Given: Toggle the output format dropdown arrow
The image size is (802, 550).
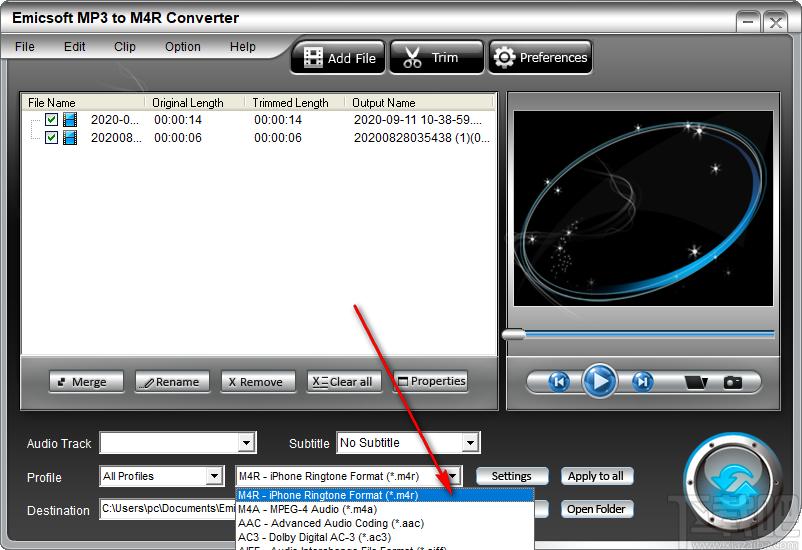Looking at the screenshot, I should 453,476.
